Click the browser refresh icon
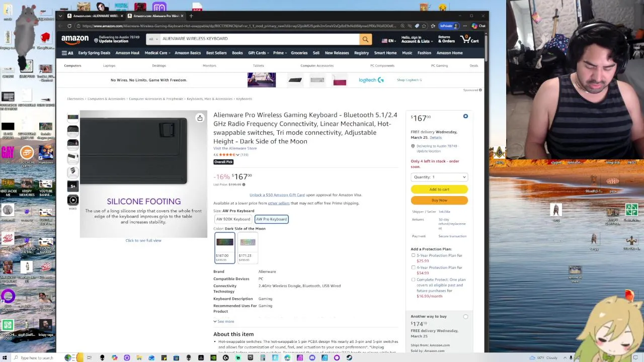Viewport: 644px width, 362px height. 69,26
